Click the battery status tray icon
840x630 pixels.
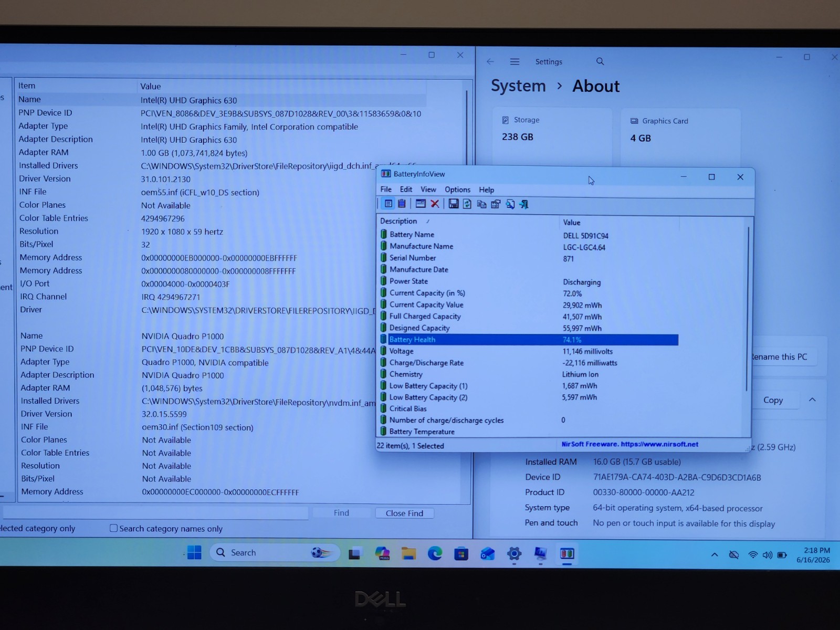click(782, 555)
